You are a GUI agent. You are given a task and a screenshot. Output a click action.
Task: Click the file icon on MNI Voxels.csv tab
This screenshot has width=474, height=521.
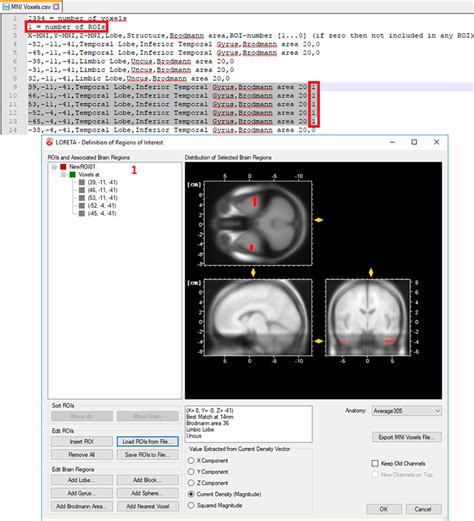[x=6, y=6]
